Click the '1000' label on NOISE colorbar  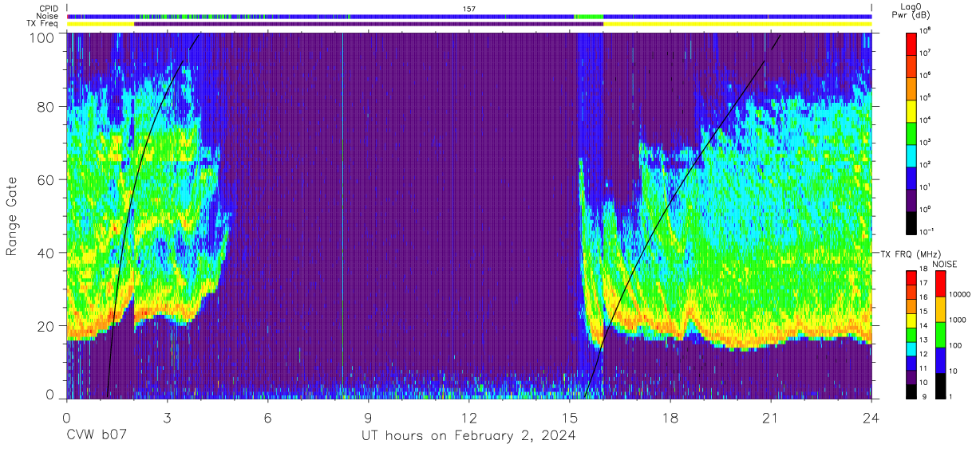click(958, 319)
